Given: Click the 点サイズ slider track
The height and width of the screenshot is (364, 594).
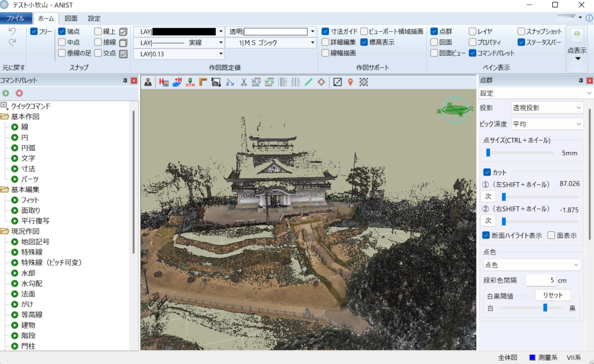Looking at the screenshot, I should pos(520,153).
